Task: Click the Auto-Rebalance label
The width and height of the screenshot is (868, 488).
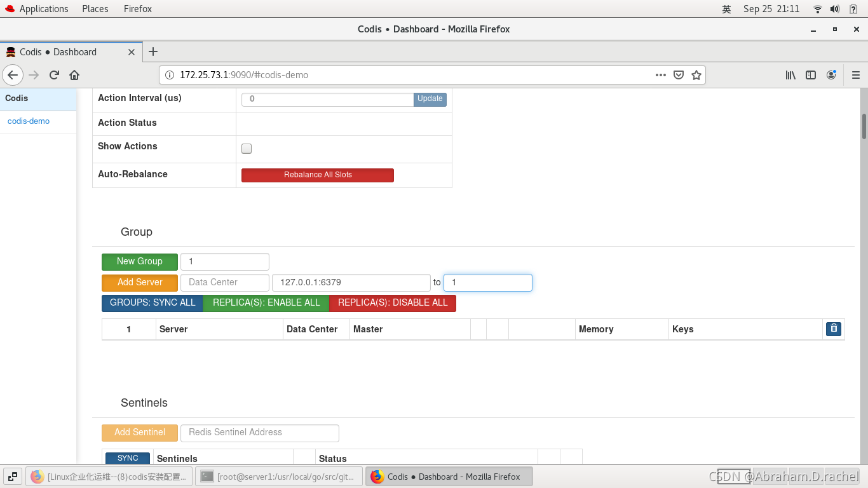Action: [x=133, y=174]
